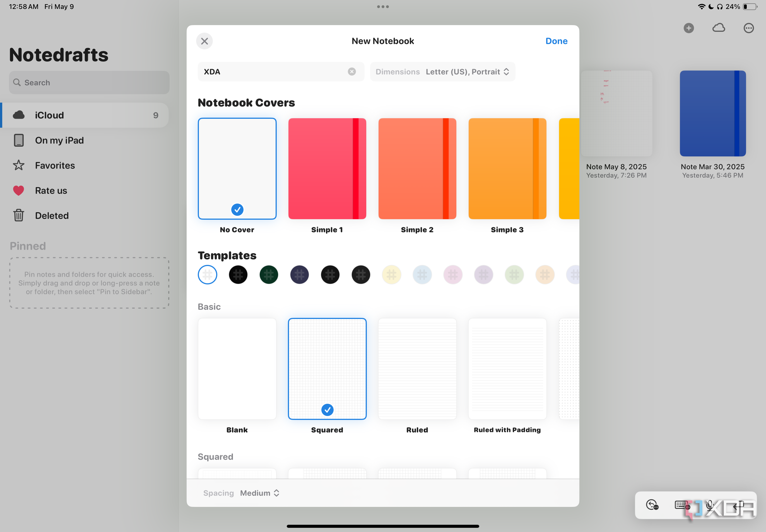766x532 pixels.
Task: Tap the three-dot multitasking control at top
Action: click(383, 7)
